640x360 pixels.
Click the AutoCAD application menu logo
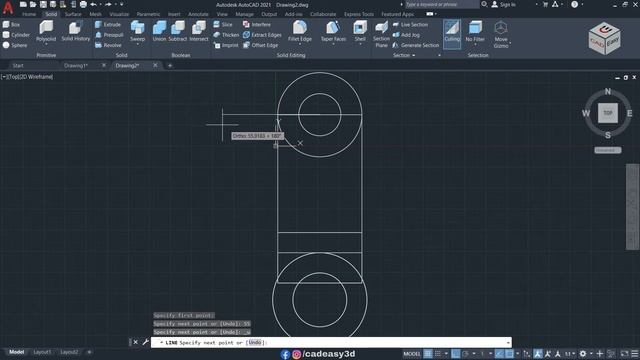(8, 7)
